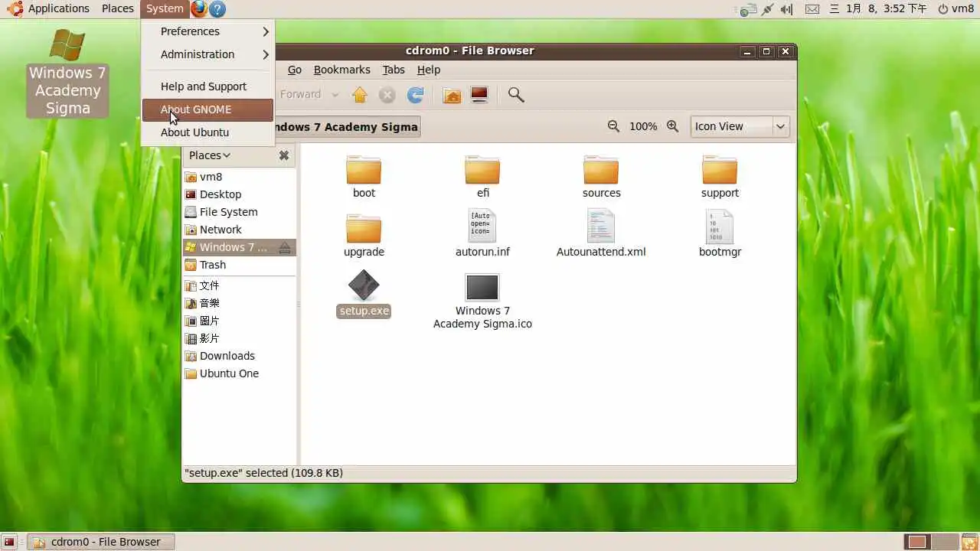This screenshot has width=980, height=551.
Task: Open the Tabs menu
Action: click(394, 70)
